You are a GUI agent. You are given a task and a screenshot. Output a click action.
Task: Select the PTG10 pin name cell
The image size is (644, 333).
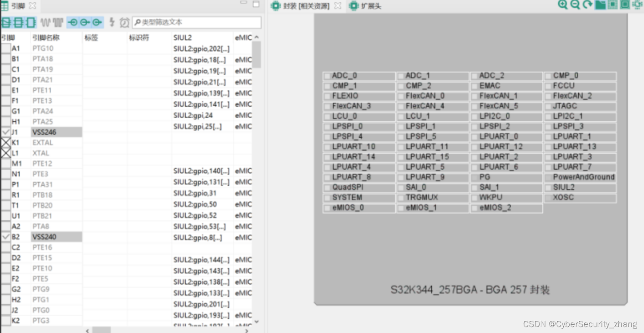(57, 48)
